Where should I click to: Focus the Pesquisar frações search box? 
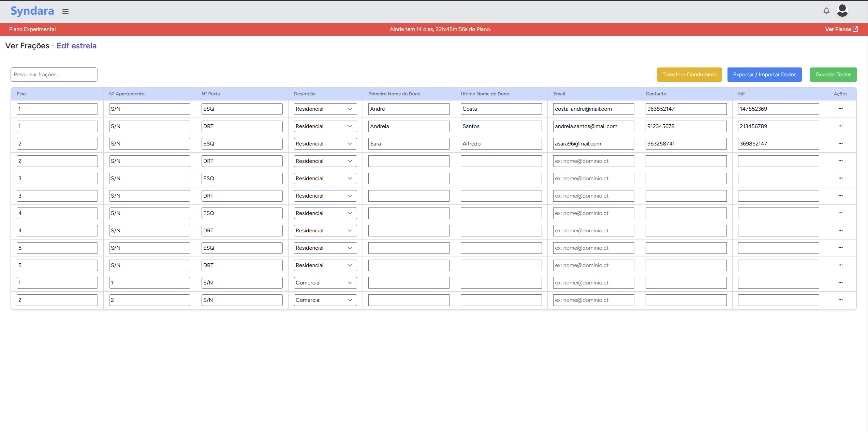(54, 75)
